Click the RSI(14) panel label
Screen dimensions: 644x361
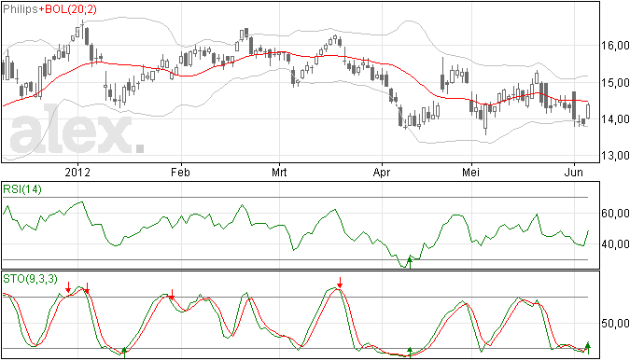point(22,189)
